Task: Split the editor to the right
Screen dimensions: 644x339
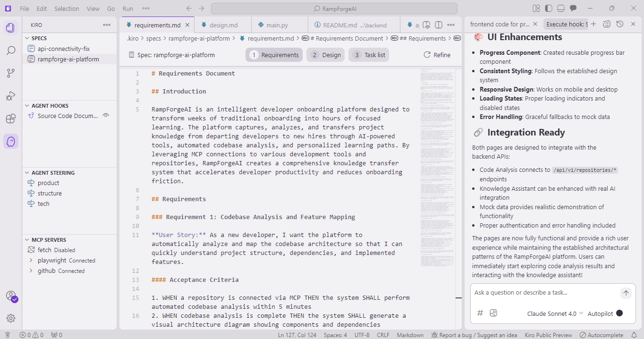Action: coord(439,25)
